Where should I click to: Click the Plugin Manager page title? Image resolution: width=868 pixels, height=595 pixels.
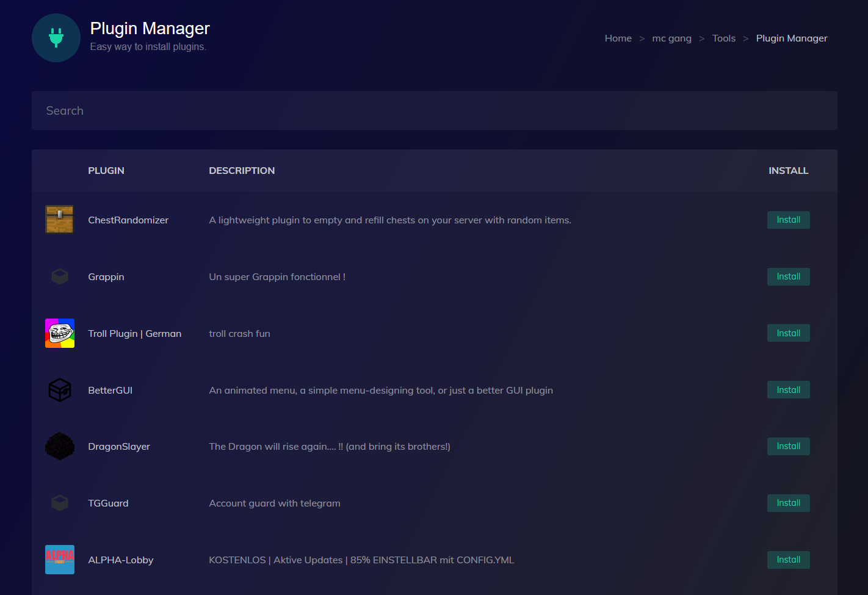click(x=150, y=28)
